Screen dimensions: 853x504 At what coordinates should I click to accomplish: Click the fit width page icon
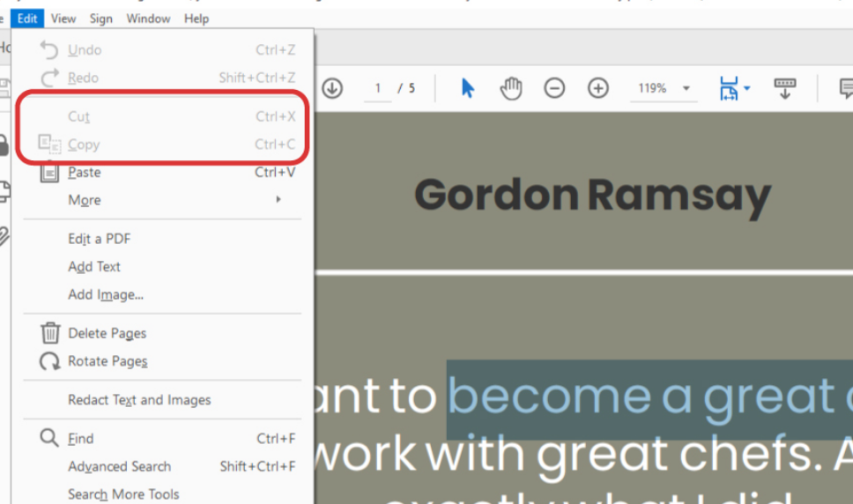[x=729, y=88]
